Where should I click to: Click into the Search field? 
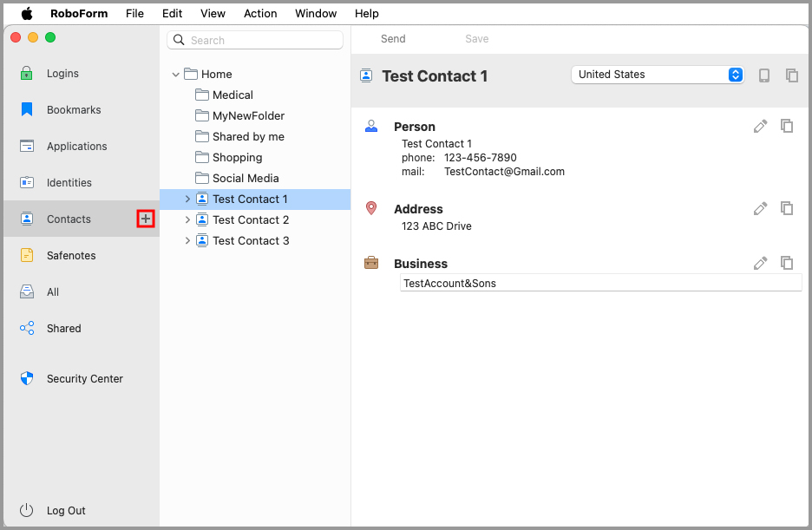[255, 41]
